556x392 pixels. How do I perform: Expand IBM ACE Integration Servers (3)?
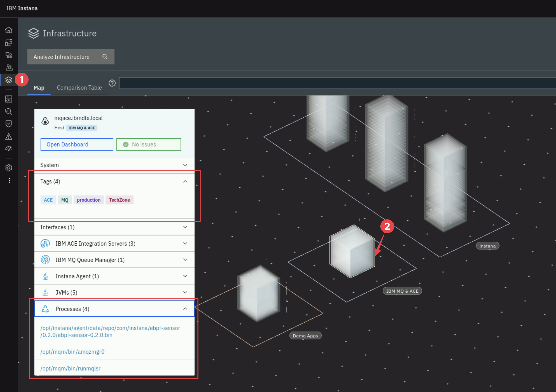click(x=114, y=243)
